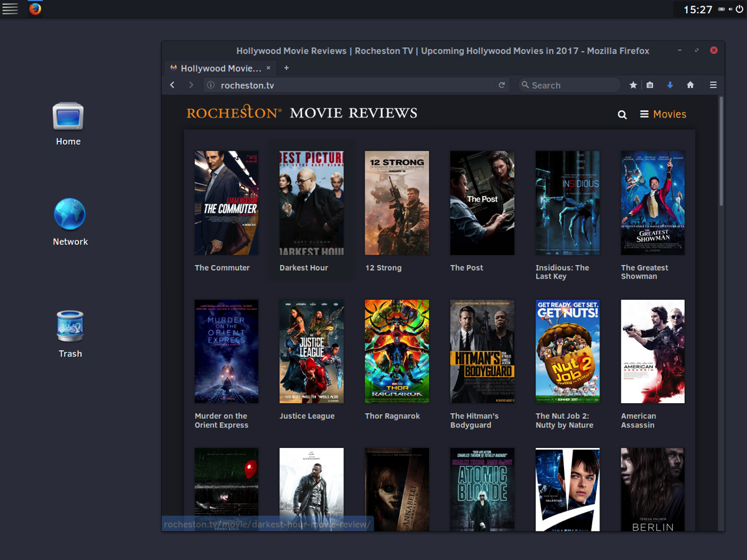
Task: Click the Hitman's Bodyguard poster
Action: tap(482, 352)
